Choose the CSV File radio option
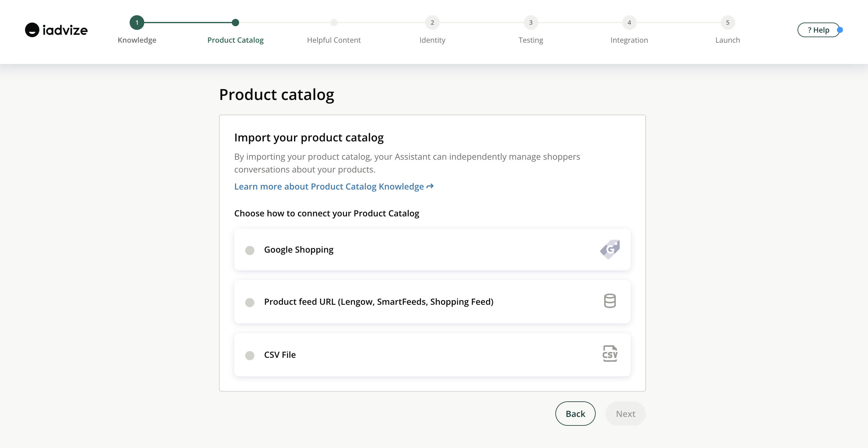 (250, 355)
